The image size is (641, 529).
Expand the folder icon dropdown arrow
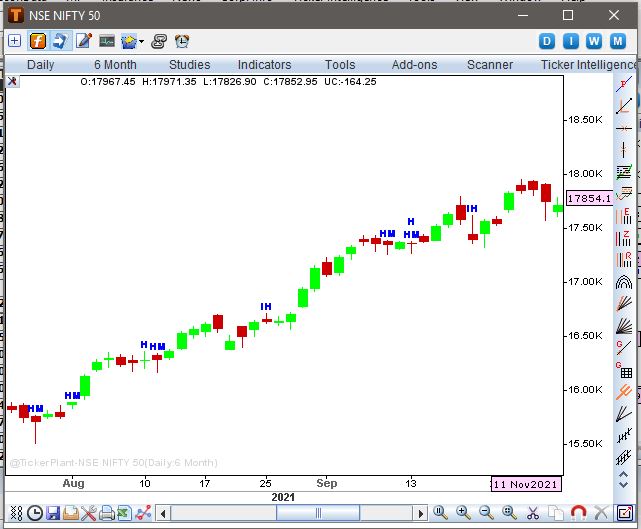point(141,41)
